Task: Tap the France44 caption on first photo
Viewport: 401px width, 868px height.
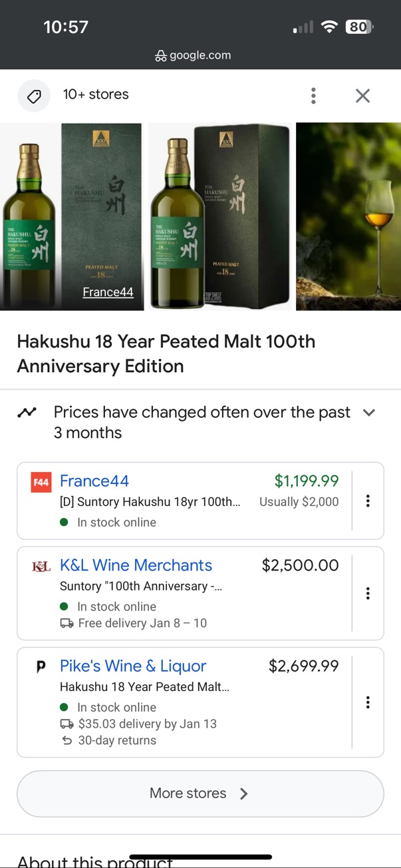Action: coord(108,292)
